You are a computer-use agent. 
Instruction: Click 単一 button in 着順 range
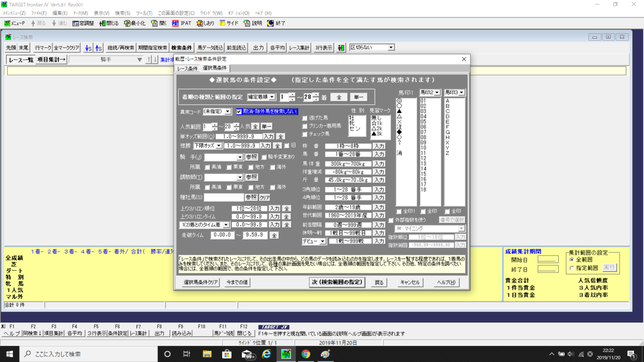(358, 97)
